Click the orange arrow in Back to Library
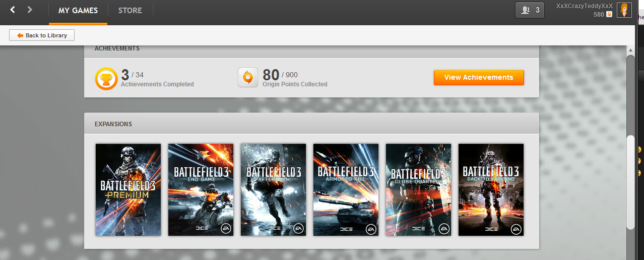644x260 pixels. 20,35
